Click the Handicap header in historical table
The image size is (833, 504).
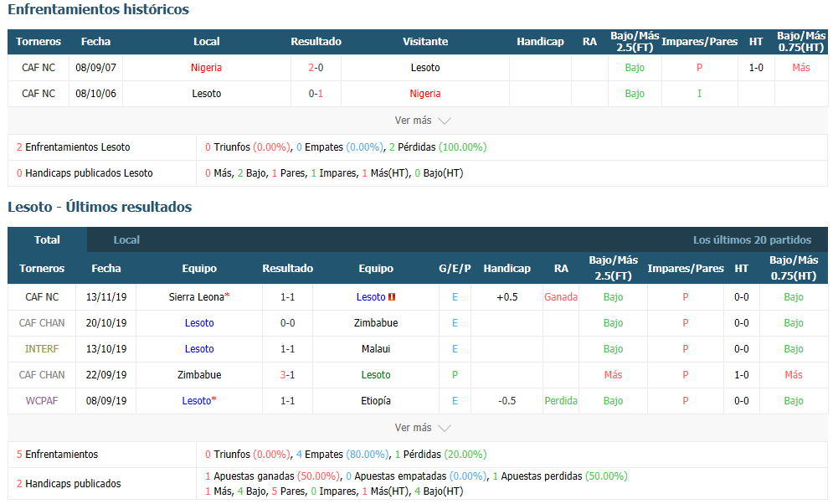click(540, 41)
